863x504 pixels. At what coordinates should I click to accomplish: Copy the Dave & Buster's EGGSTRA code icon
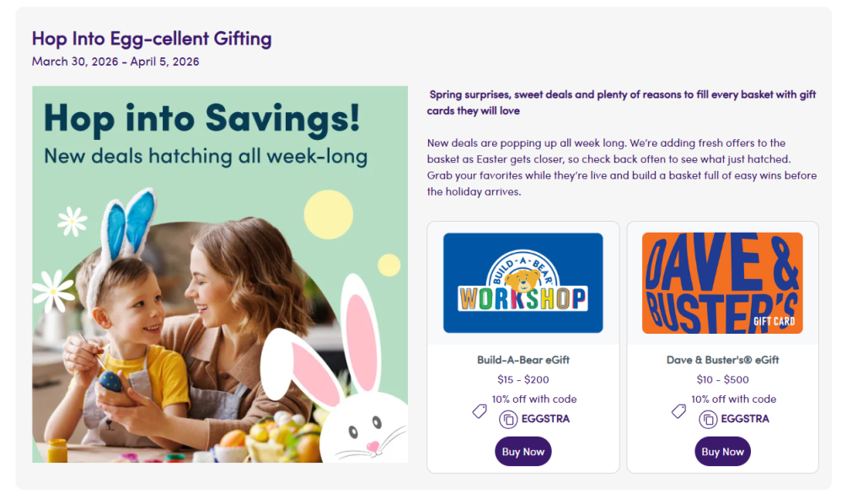[708, 419]
